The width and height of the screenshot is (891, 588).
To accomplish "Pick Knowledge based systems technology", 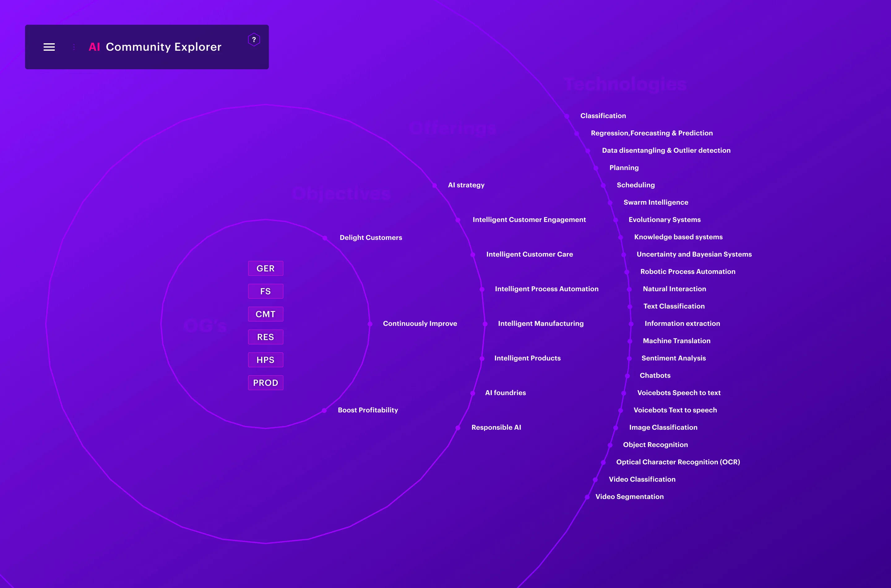I will [678, 237].
